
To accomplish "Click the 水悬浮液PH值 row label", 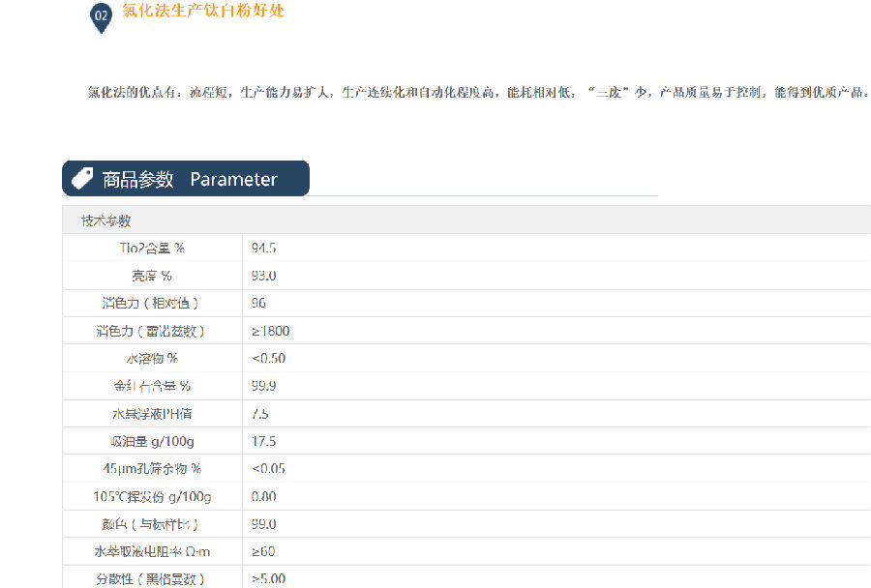I will coord(152,414).
